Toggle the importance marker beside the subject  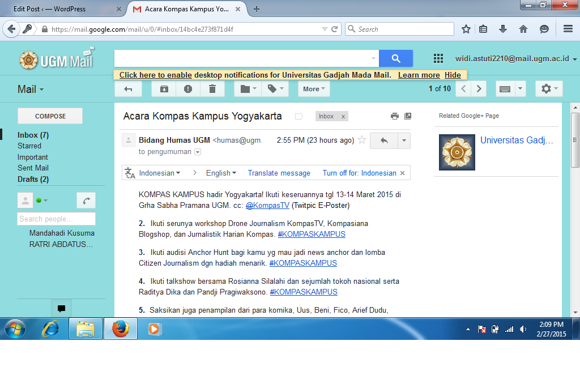point(299,117)
